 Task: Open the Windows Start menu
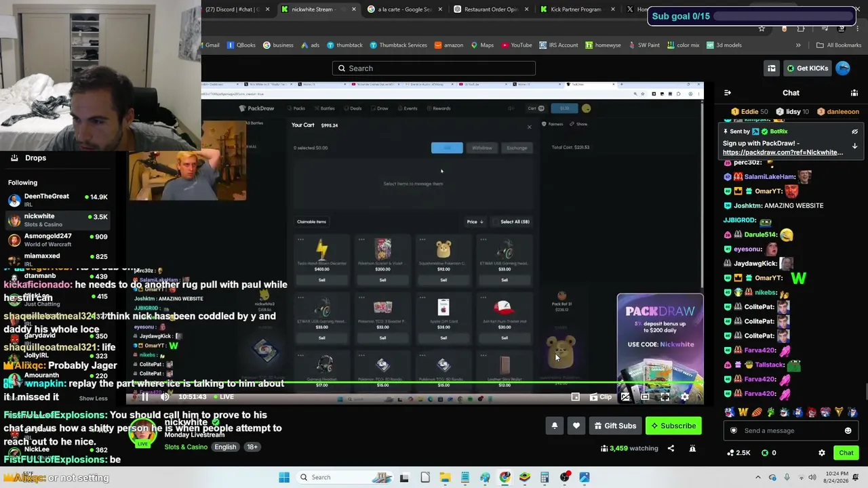click(284, 477)
